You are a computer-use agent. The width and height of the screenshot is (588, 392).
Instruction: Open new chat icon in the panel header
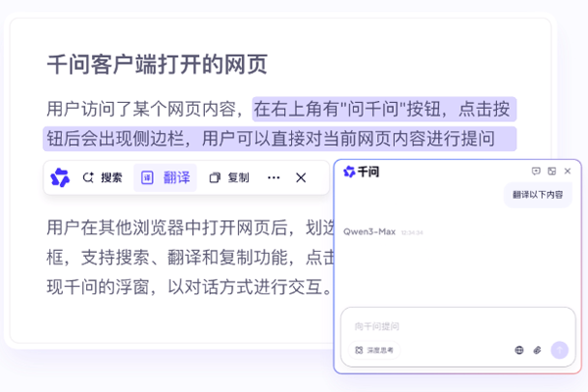pos(536,171)
